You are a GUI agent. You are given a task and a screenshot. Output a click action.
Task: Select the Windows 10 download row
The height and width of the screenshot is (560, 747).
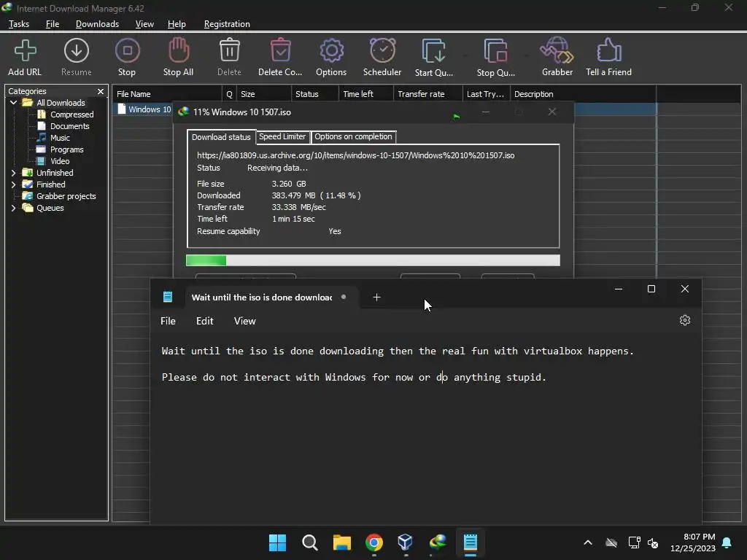[144, 109]
